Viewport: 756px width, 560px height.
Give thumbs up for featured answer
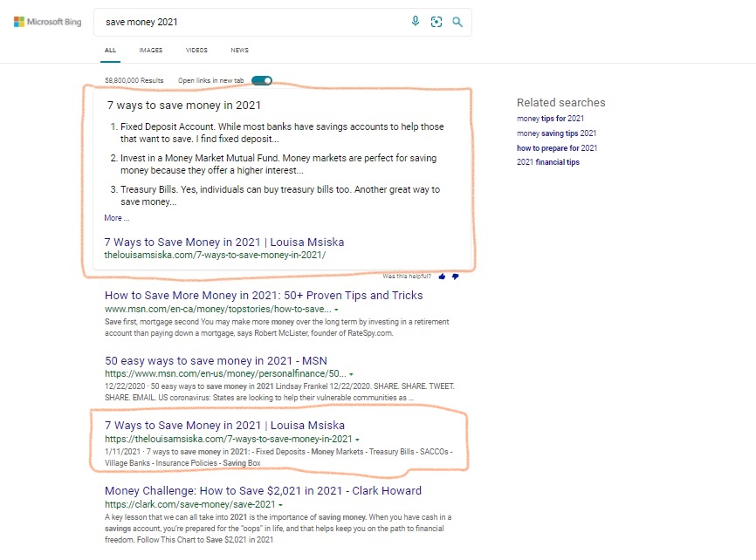click(442, 277)
